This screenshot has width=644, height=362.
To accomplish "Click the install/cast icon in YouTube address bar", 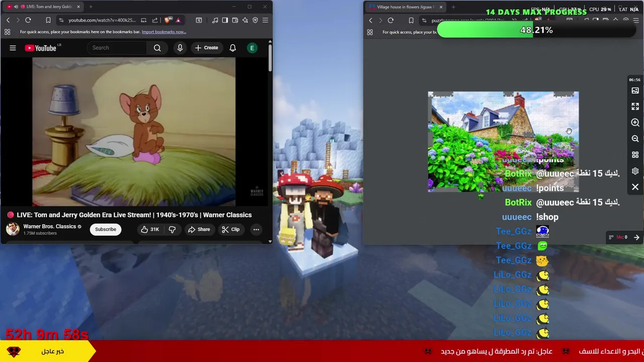I will coord(143,20).
